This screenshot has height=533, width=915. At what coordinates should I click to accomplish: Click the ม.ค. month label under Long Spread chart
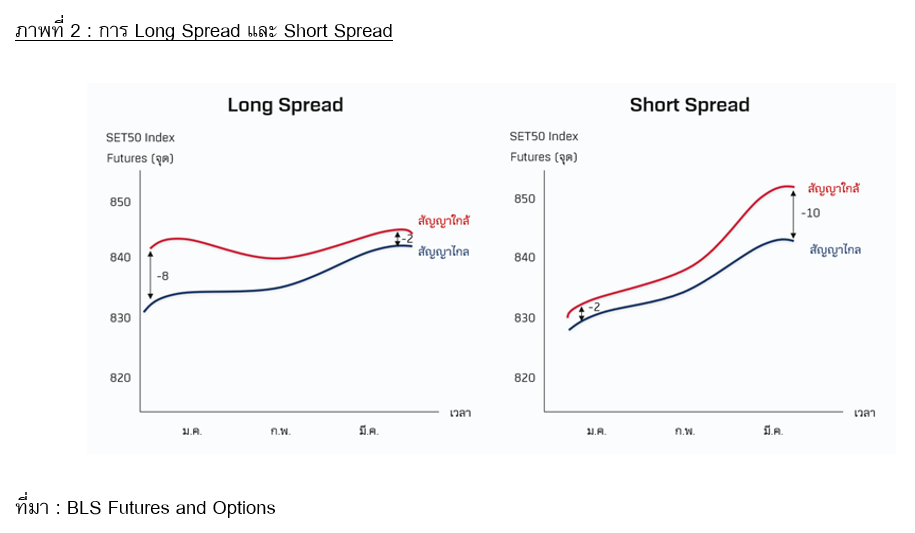(x=192, y=431)
